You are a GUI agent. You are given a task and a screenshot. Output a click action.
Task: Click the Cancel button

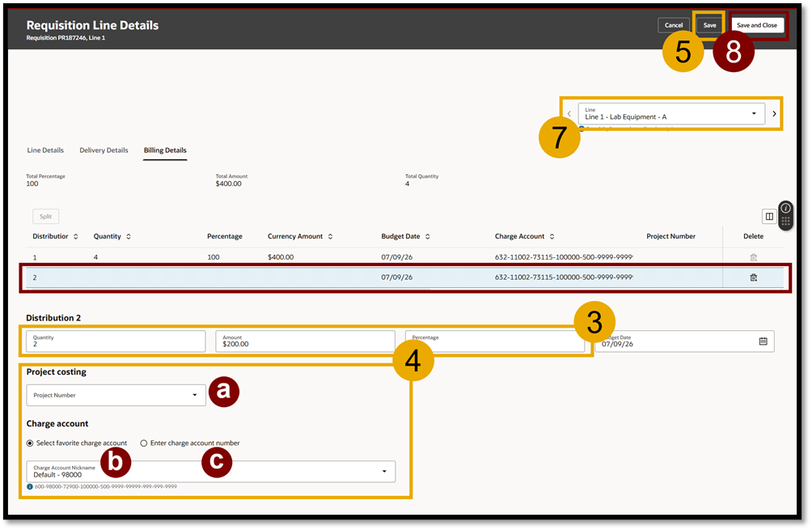tap(674, 25)
